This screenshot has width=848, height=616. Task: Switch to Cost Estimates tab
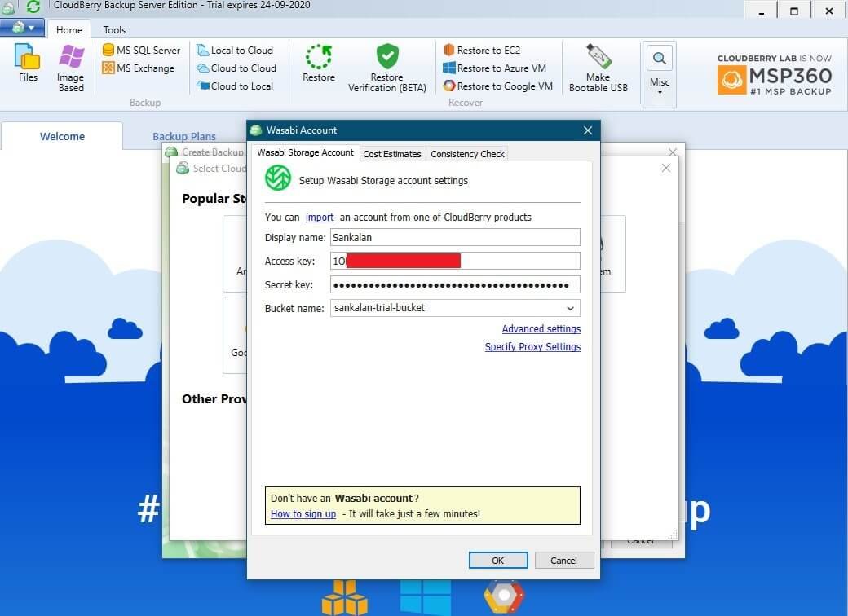392,154
